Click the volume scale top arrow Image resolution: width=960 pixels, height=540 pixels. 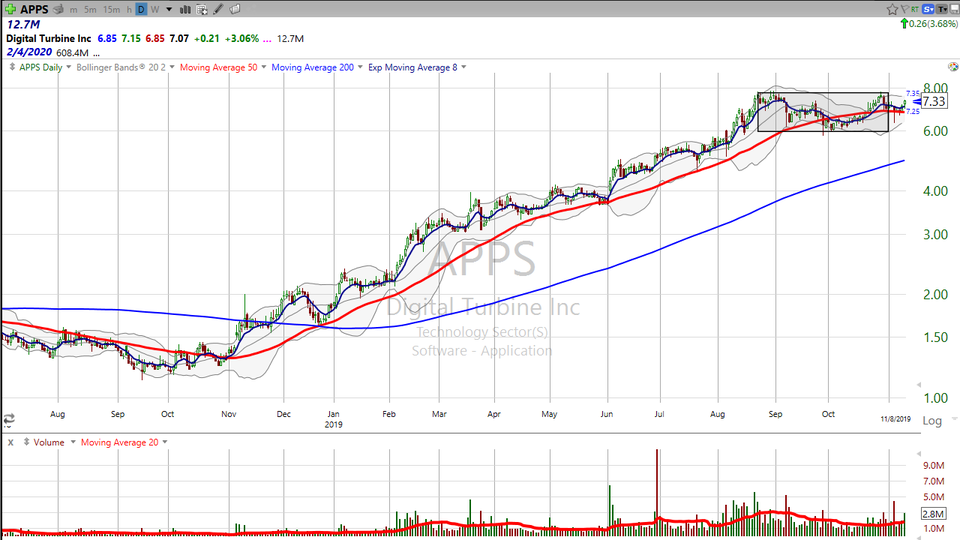click(x=918, y=454)
